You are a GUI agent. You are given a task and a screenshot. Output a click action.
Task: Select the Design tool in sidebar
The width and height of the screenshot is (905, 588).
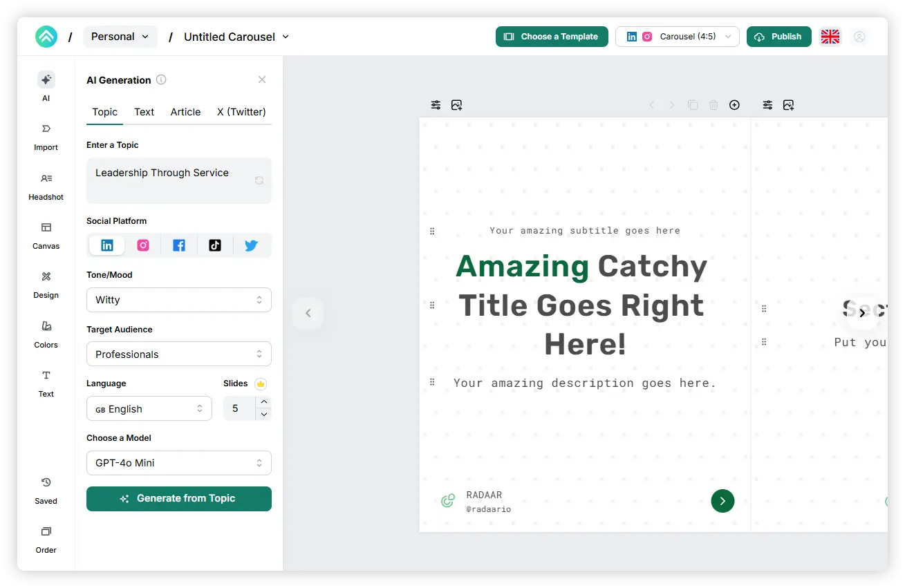tap(46, 283)
